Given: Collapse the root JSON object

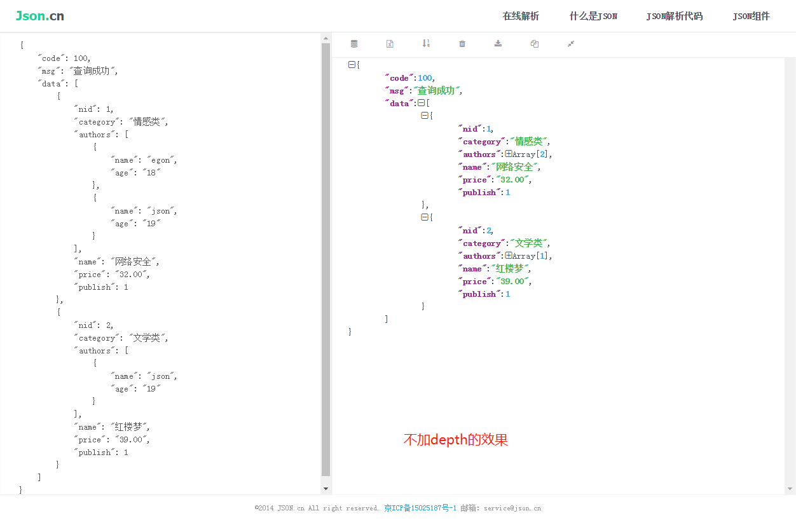Looking at the screenshot, I should coord(352,65).
